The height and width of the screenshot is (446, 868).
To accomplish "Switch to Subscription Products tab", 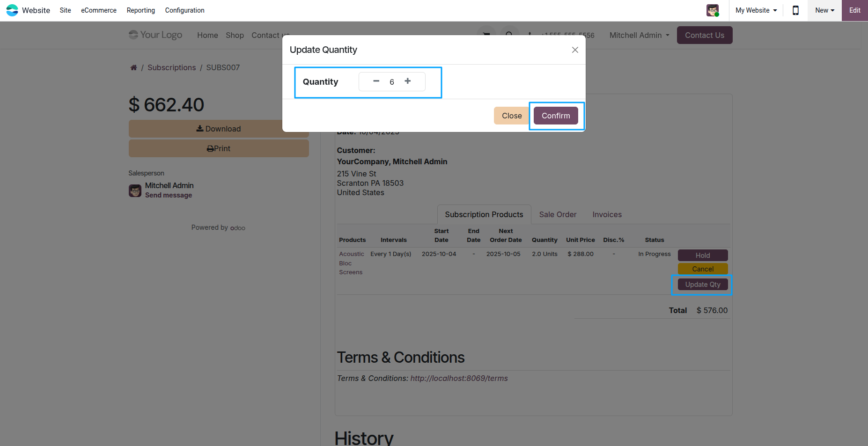I will click(484, 214).
